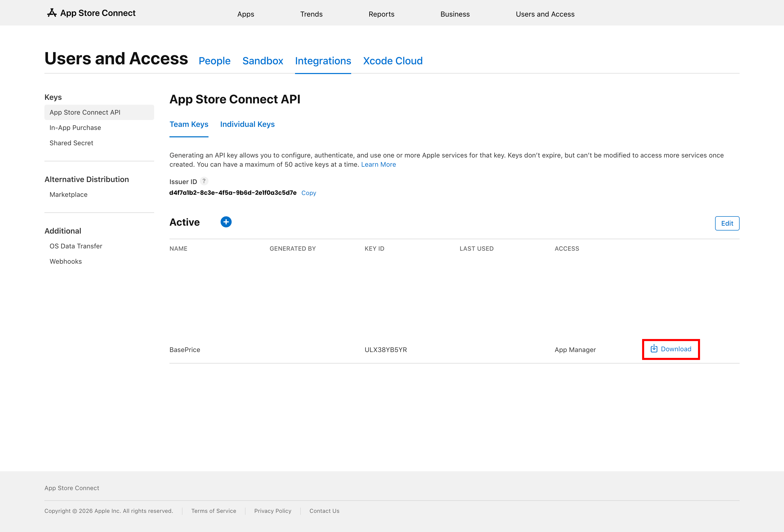Screen dimensions: 784x532
Task: Click the GENERATED BY column header
Action: tap(292, 248)
